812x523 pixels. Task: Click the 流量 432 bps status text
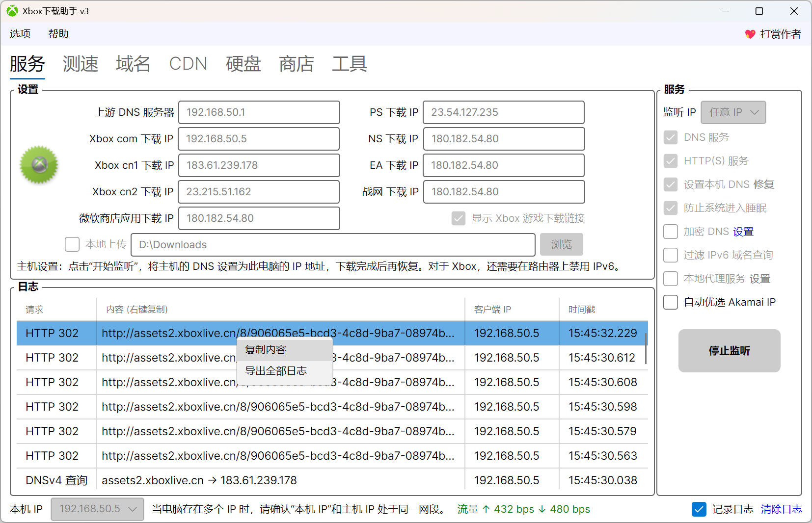click(x=523, y=509)
